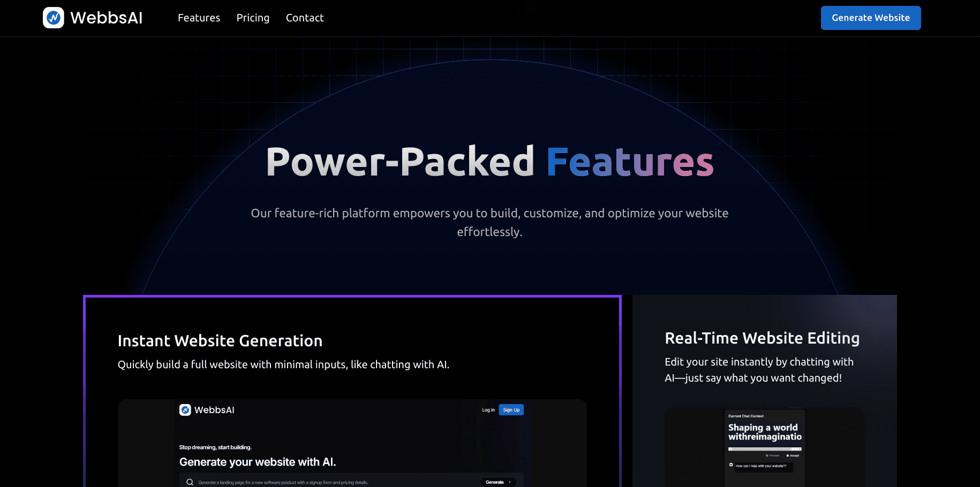Image resolution: width=980 pixels, height=487 pixels.
Task: Go to the Pricing page link
Action: coord(253,18)
